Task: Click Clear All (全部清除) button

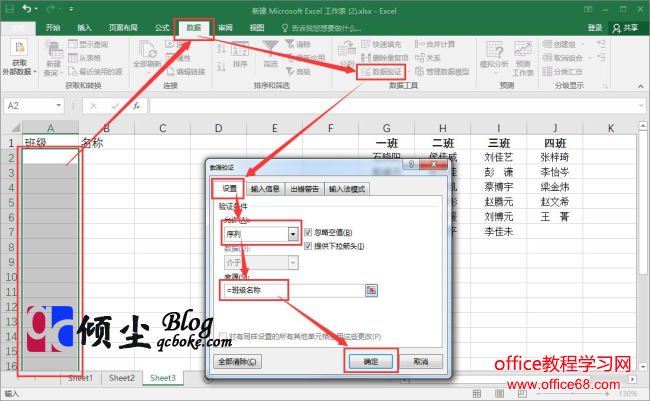Action: tap(237, 362)
